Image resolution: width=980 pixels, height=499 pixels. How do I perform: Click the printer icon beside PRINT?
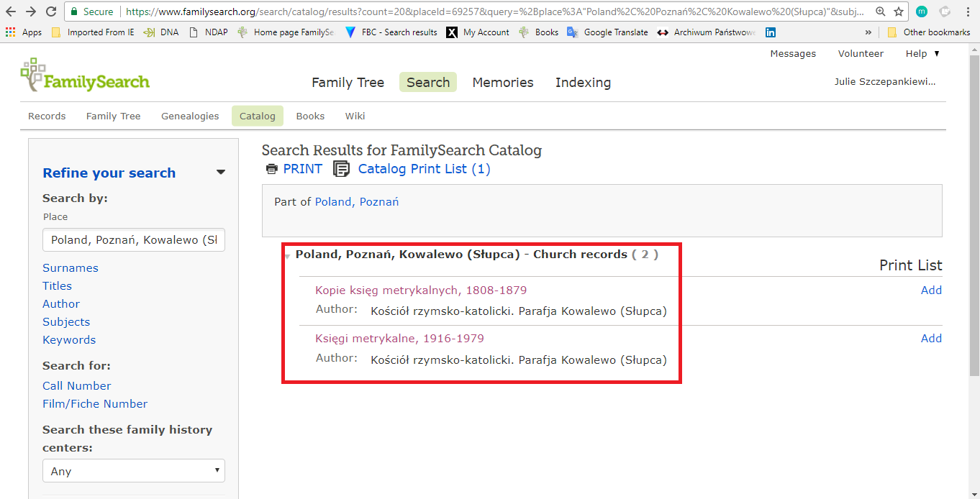click(x=271, y=169)
